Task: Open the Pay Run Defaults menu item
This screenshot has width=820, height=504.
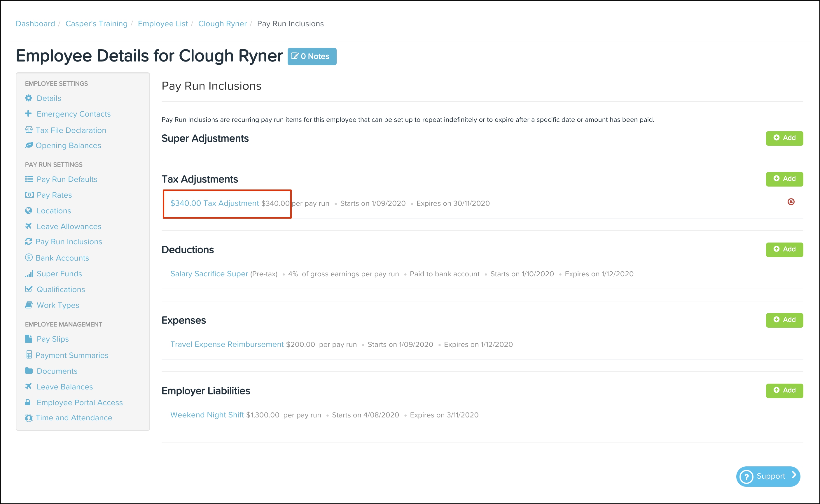Action: point(67,179)
